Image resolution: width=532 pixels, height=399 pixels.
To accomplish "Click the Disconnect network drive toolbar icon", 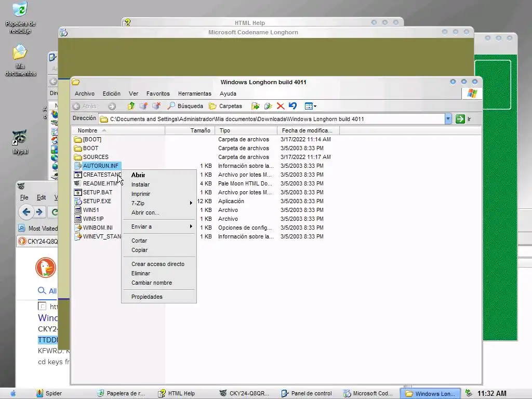I will point(156,106).
